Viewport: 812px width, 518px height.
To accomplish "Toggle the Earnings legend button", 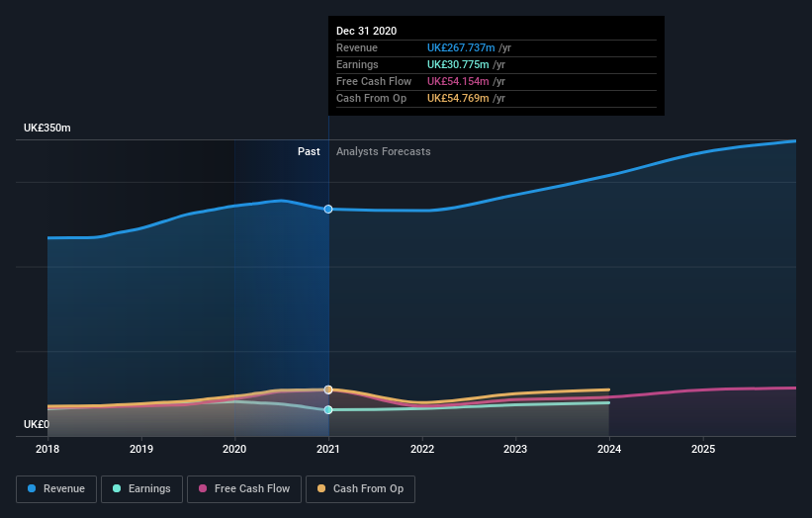I will [x=141, y=489].
